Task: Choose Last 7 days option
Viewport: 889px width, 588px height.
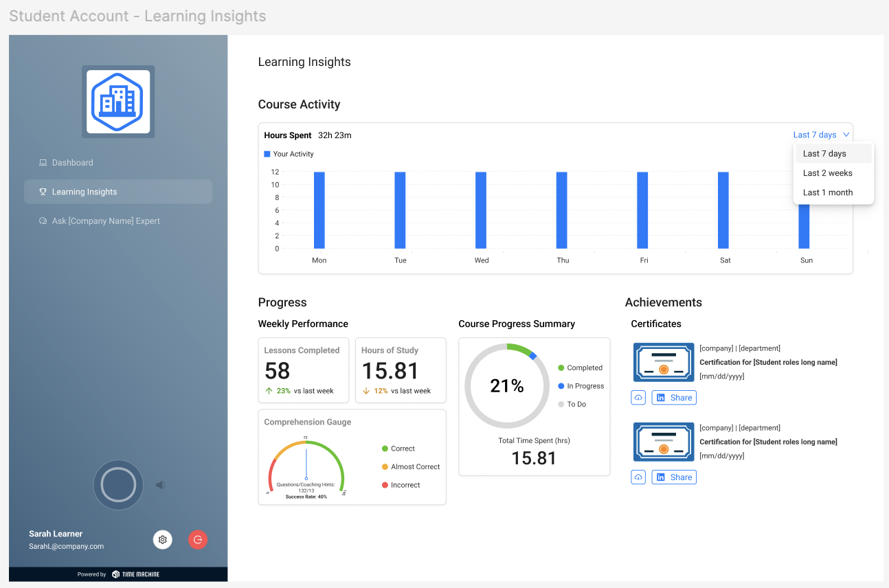Action: tap(833, 154)
